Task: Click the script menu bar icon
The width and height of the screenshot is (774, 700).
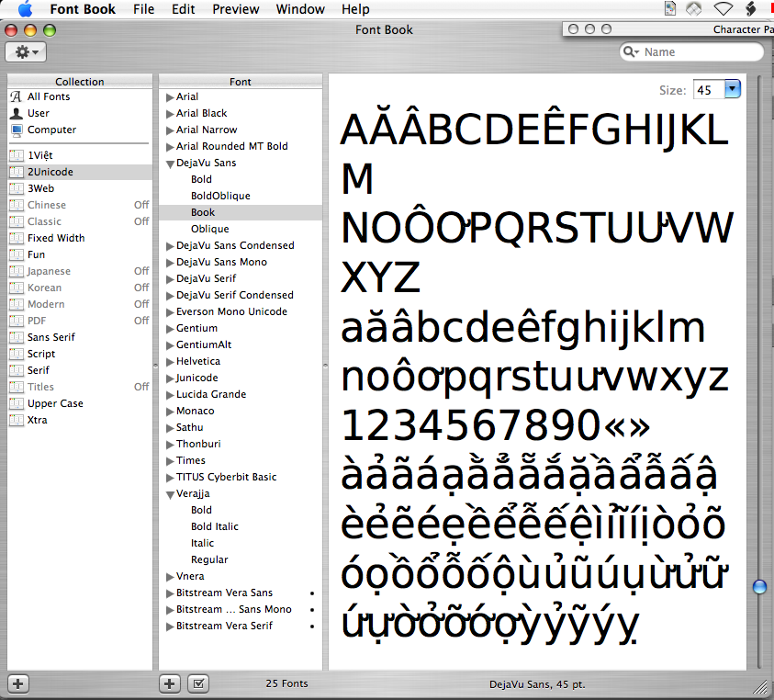Action: 751,9
